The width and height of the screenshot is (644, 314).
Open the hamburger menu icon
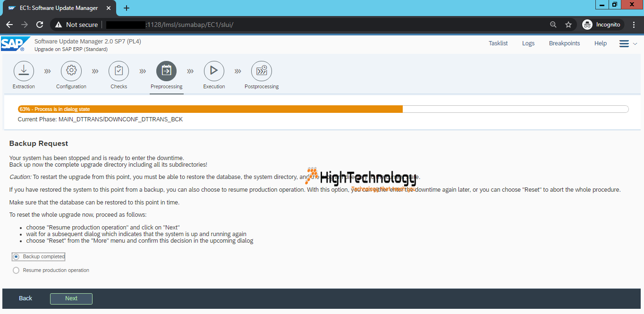(x=624, y=43)
